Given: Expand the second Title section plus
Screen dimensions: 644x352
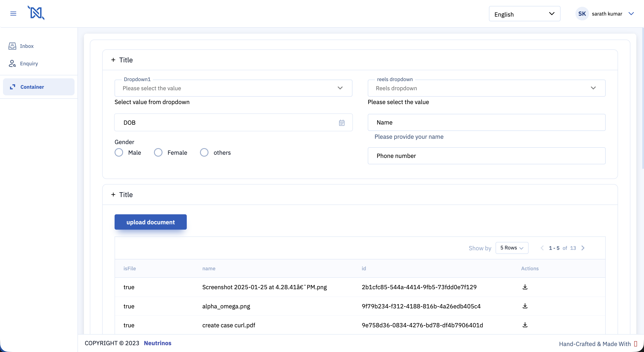Looking at the screenshot, I should click(x=113, y=195).
